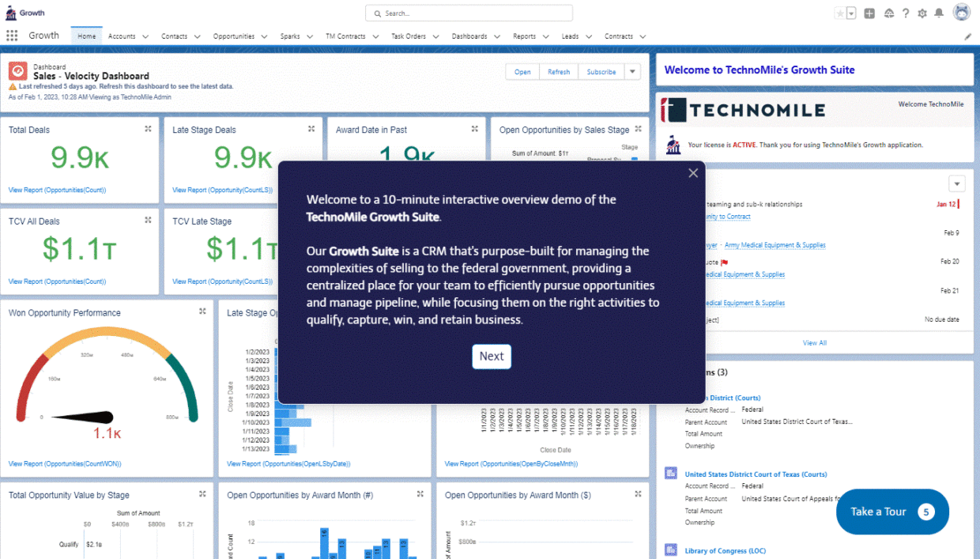
Task: Click the Sales Velocity Dashboard icon
Action: coord(18,71)
